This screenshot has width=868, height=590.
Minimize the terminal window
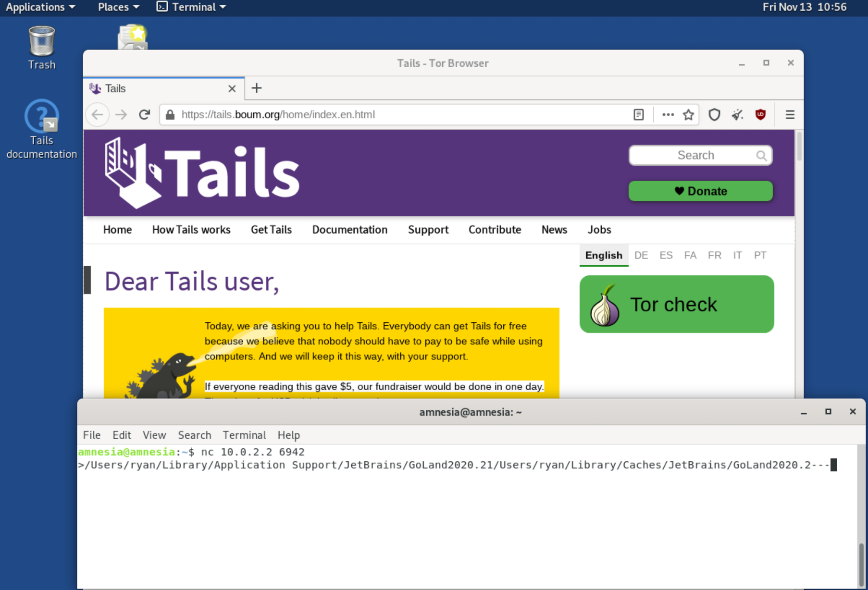tap(804, 412)
